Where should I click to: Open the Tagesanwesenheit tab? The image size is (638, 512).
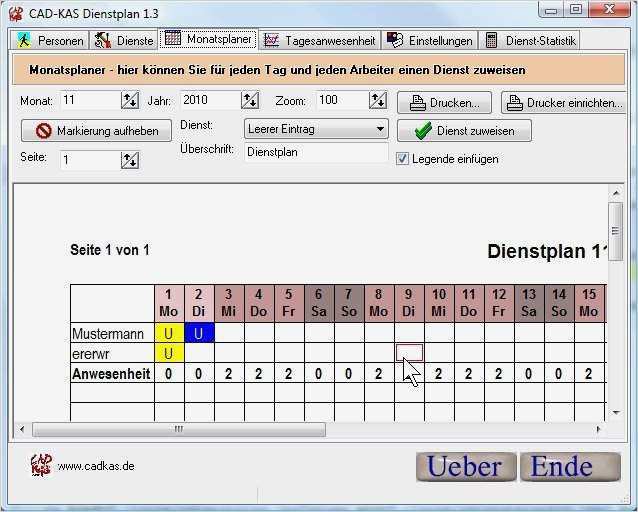point(320,40)
